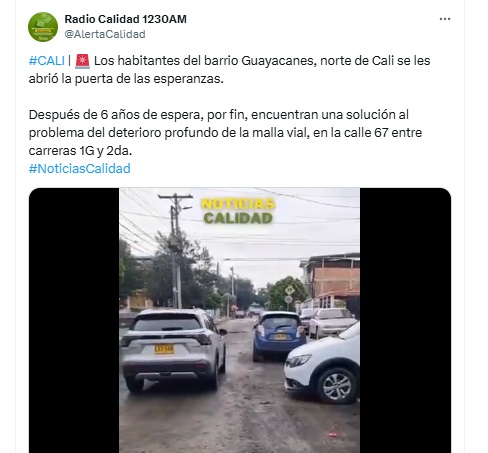Viewport: 488px width, 453px height.
Task: Click the blue hatchback in video
Action: pyautogui.click(x=279, y=335)
